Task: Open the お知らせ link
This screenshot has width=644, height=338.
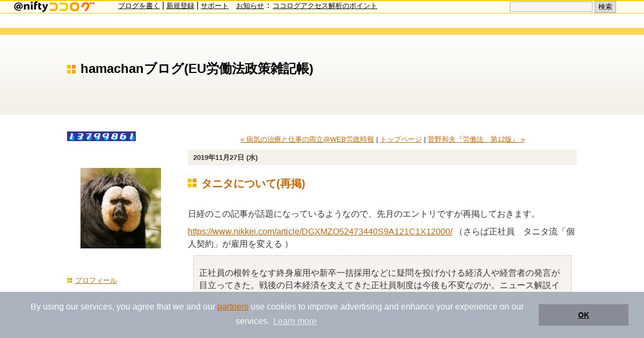Action: [250, 6]
